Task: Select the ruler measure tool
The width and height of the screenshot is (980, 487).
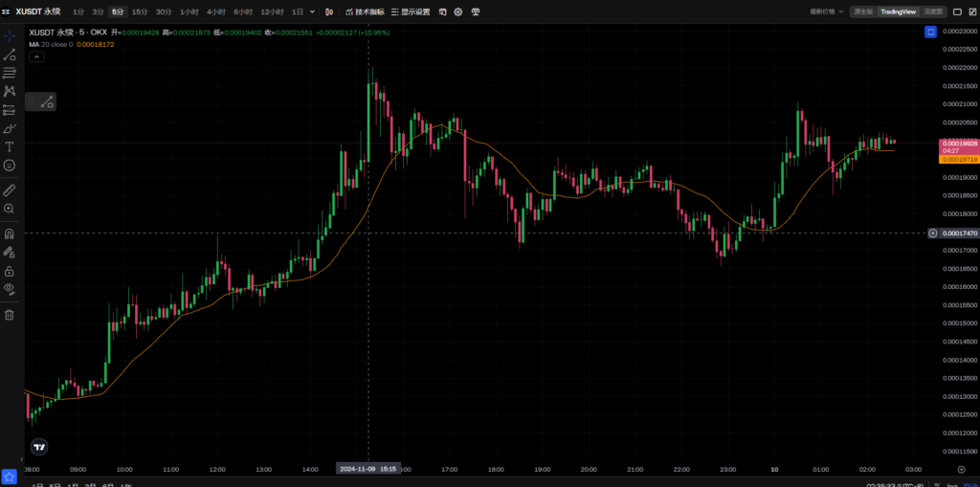Action: [10, 189]
